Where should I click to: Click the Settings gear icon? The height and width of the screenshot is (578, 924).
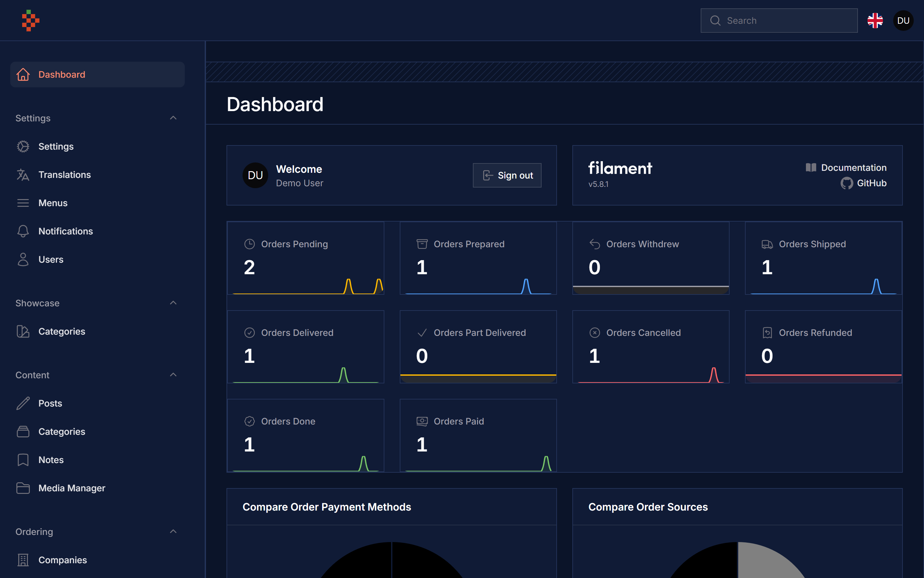(x=23, y=146)
